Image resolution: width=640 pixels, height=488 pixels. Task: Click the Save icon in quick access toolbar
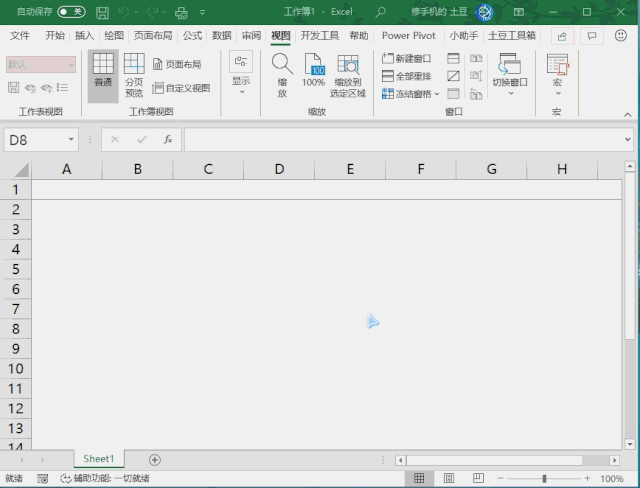[102, 13]
